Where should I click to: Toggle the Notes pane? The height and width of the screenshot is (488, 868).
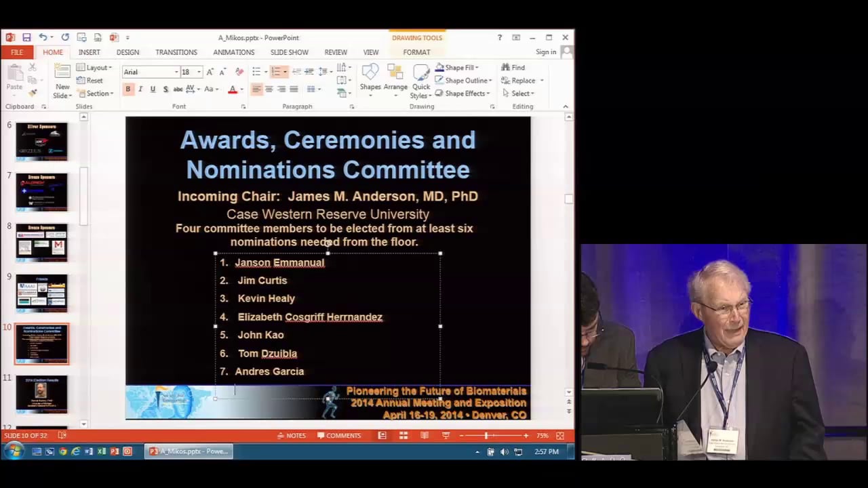pyautogui.click(x=292, y=435)
